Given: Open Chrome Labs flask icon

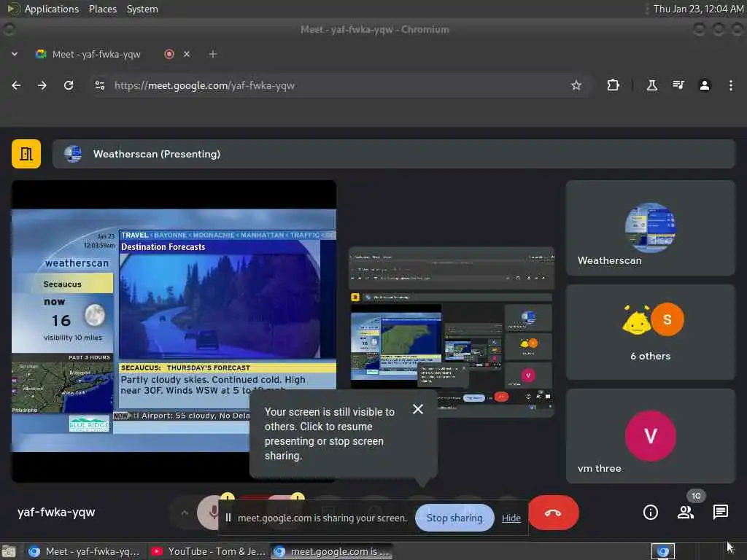Looking at the screenshot, I should 651,85.
